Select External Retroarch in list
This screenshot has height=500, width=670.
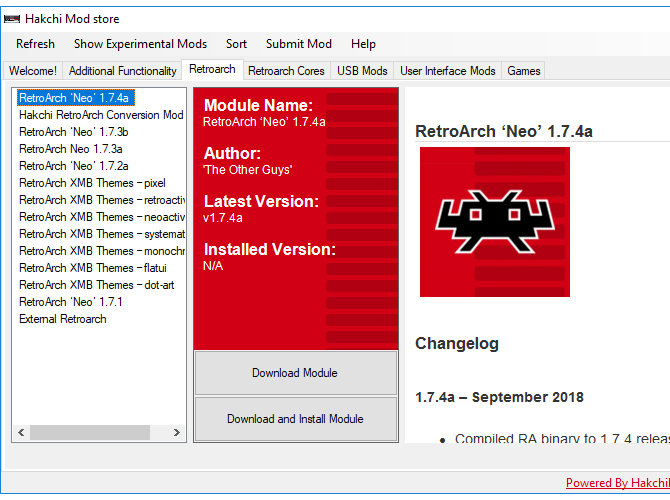coord(63,319)
